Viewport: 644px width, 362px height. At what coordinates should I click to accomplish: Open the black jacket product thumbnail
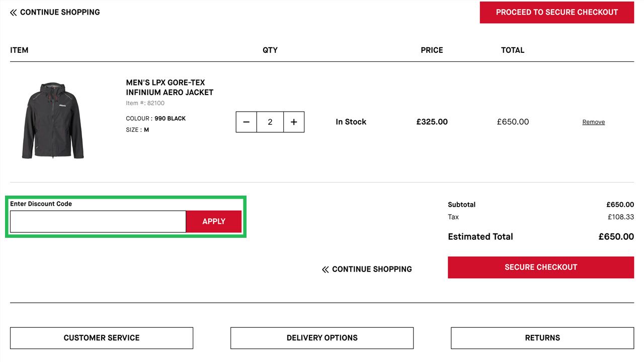click(x=53, y=121)
